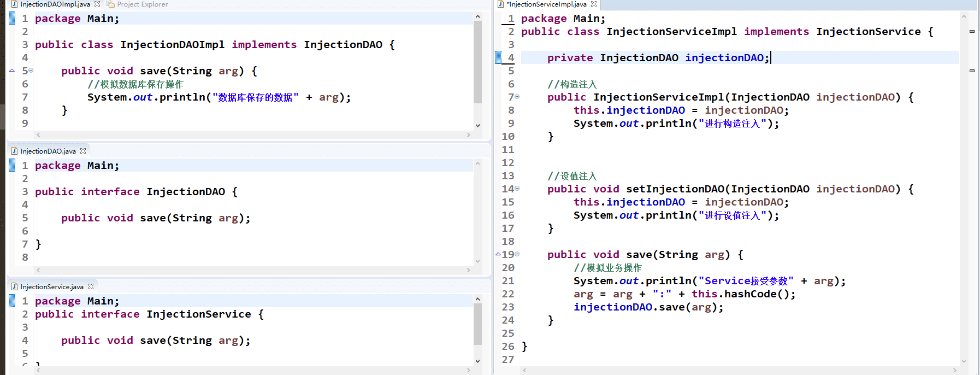Click the '//模拟业务操作' comment
The image size is (980, 375).
point(608,267)
